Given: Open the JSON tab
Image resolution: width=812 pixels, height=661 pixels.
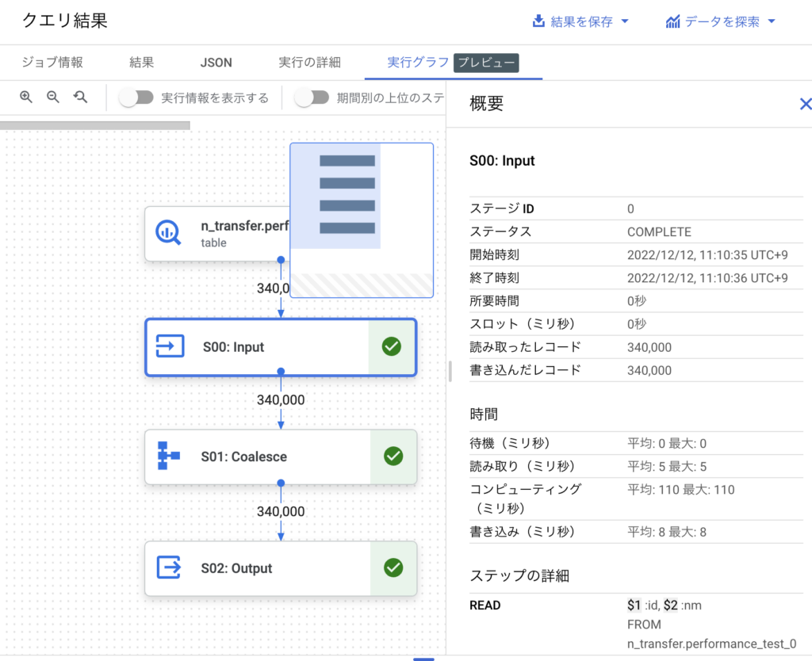Looking at the screenshot, I should [x=216, y=63].
